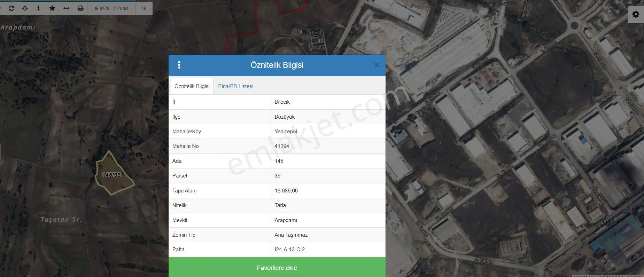This screenshot has width=644, height=277.
Task: Open map settings gear
Action: point(636,14)
